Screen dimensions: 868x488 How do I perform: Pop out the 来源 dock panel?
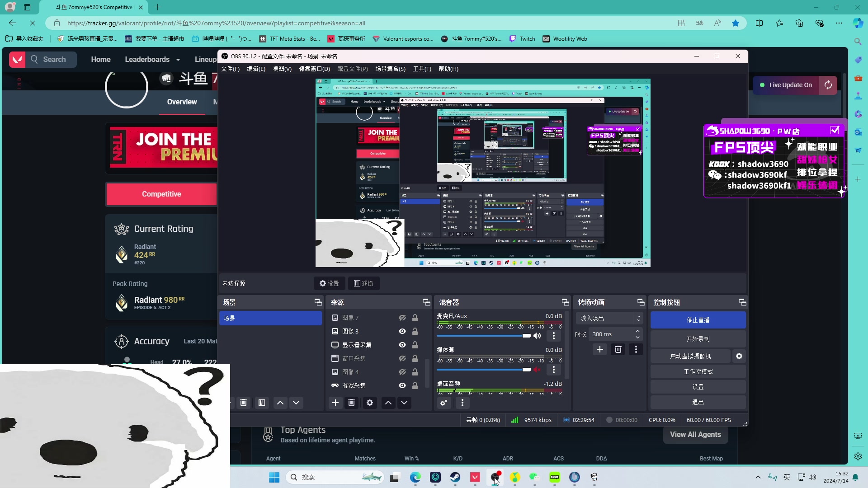click(x=426, y=302)
